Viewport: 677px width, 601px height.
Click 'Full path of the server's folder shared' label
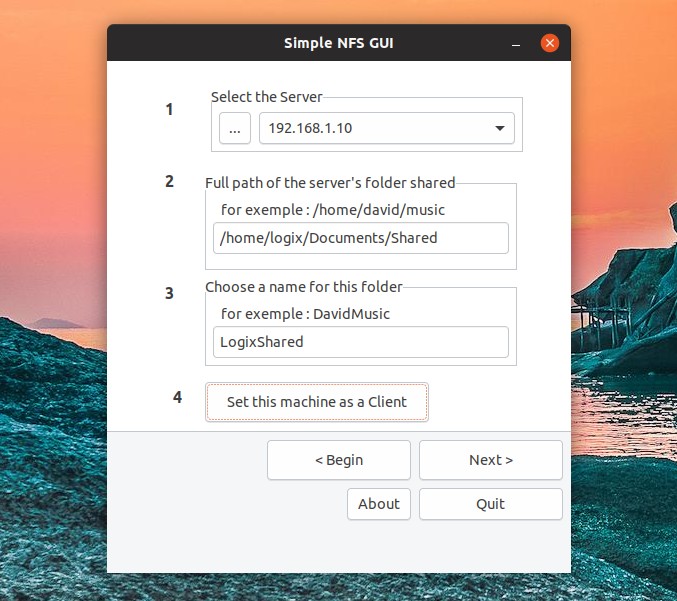pos(330,183)
